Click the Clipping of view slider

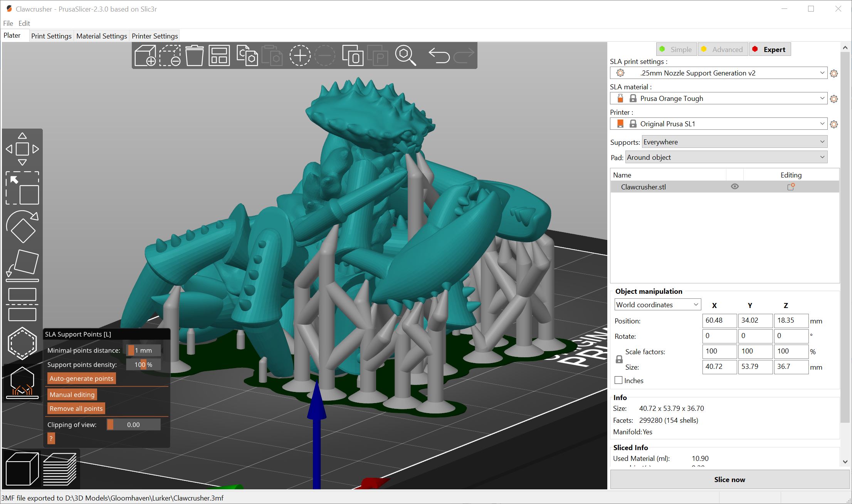coord(134,425)
